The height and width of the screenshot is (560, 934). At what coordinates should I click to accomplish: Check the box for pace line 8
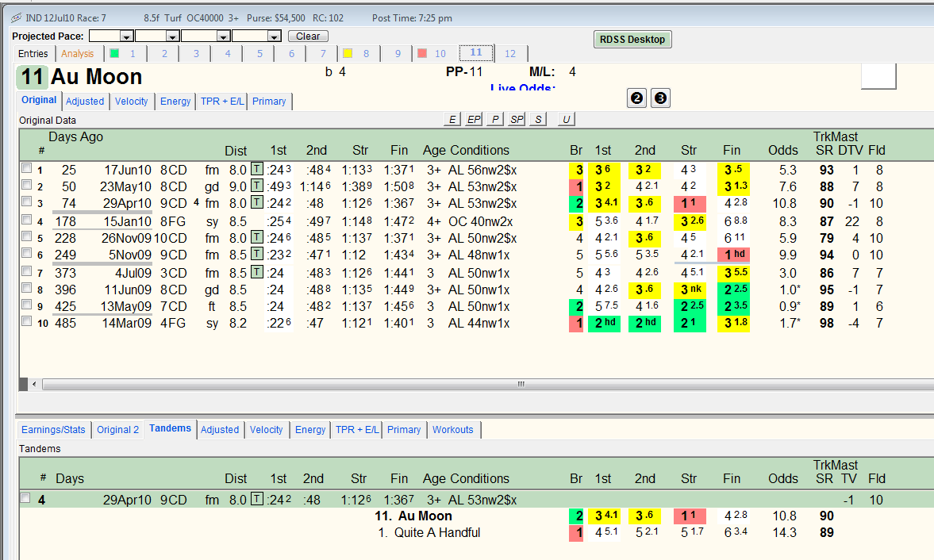tap(26, 288)
